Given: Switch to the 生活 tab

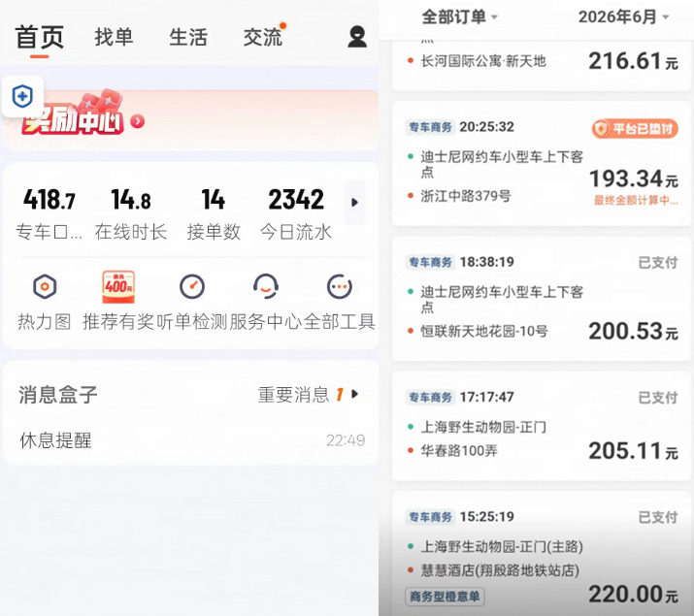Looking at the screenshot, I should [188, 37].
